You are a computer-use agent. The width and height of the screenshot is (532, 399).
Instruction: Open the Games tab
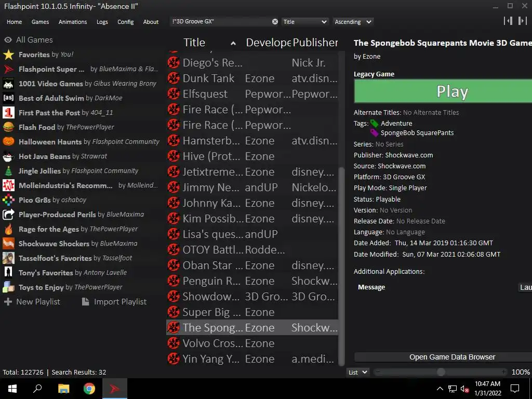(x=40, y=22)
